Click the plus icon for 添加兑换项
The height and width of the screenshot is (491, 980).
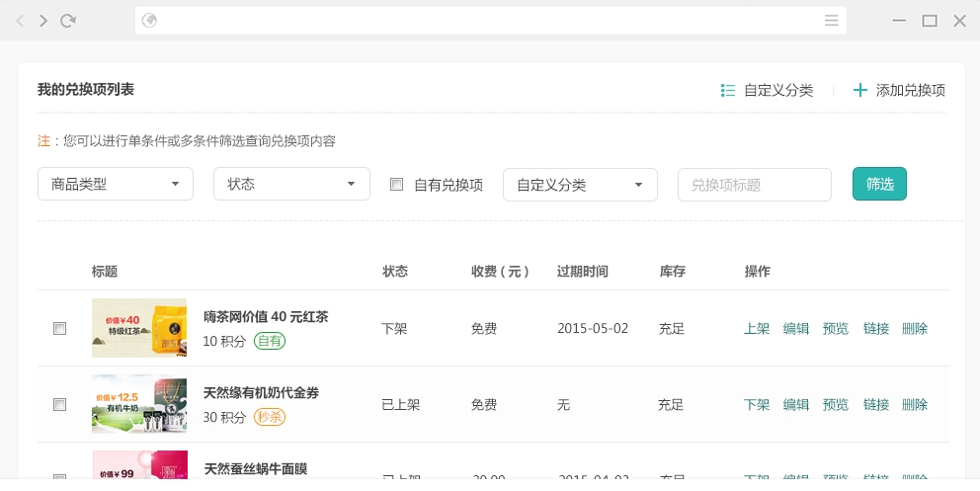click(x=860, y=90)
